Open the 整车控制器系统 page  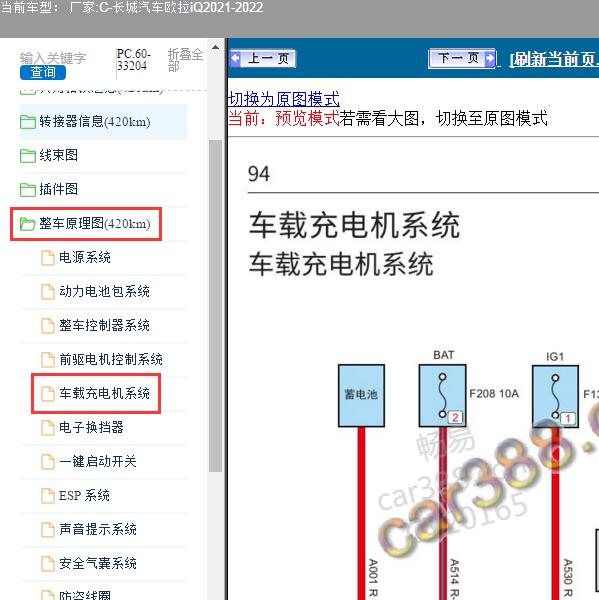coord(103,326)
